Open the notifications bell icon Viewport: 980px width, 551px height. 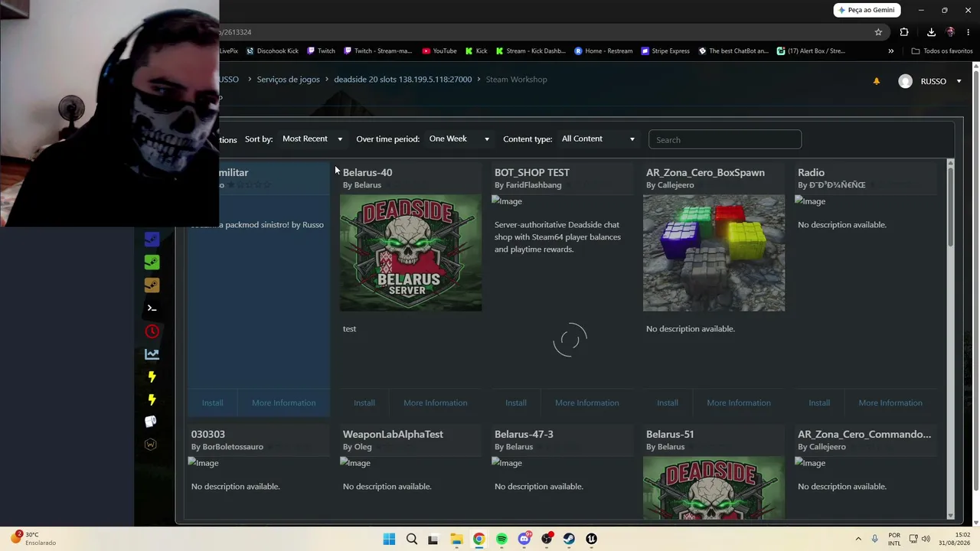coord(877,81)
